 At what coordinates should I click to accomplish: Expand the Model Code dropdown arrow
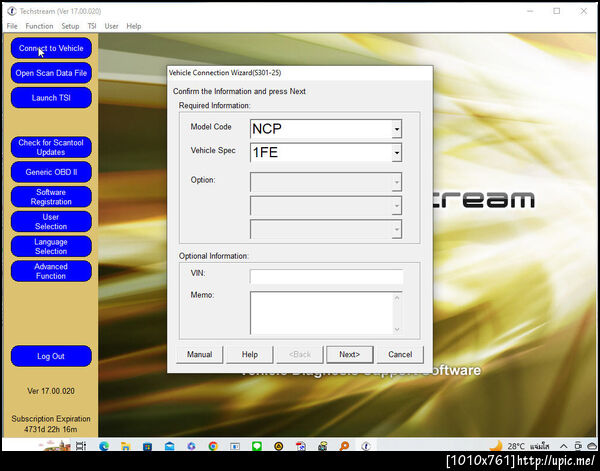pos(397,129)
